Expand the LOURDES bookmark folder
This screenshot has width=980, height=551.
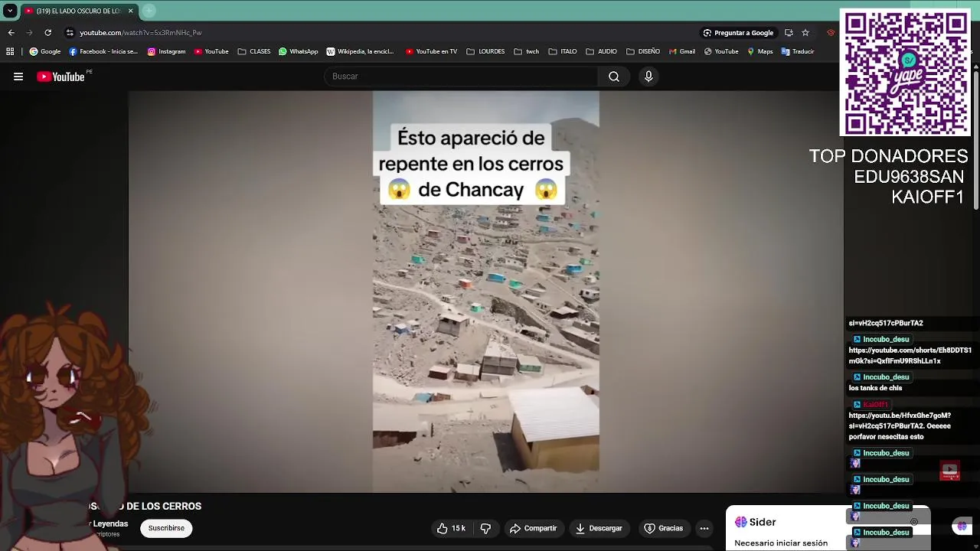[x=485, y=51]
